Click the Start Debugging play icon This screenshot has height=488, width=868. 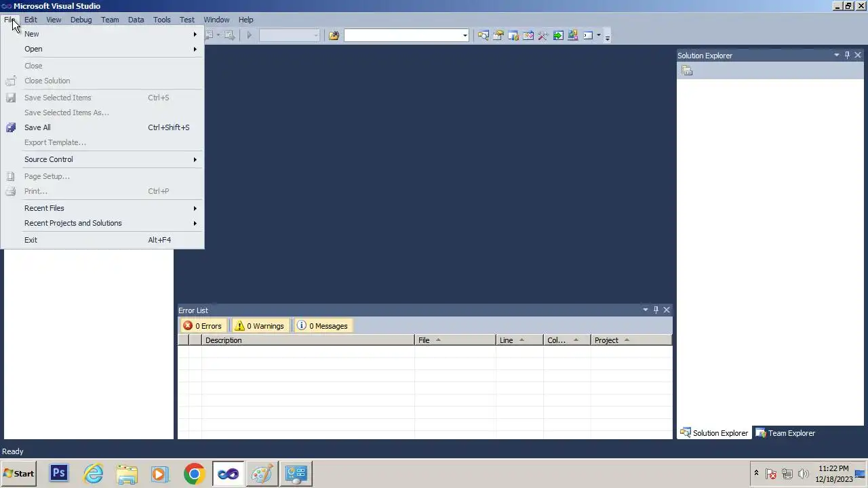[x=249, y=35]
